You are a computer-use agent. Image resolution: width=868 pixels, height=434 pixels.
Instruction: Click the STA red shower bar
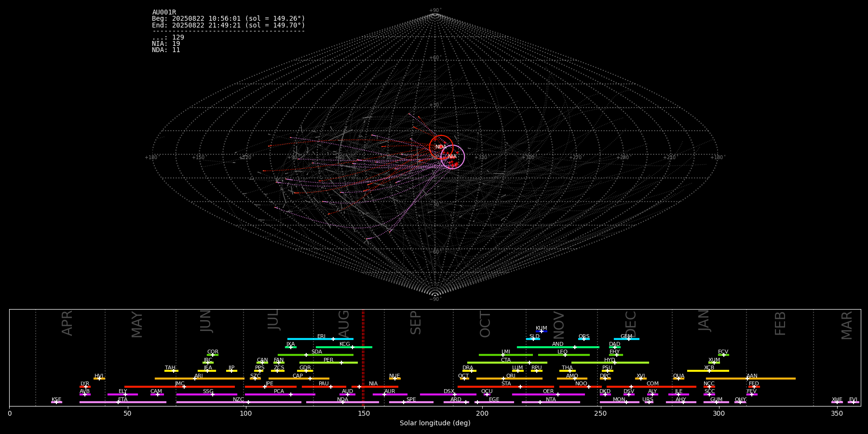click(506, 386)
